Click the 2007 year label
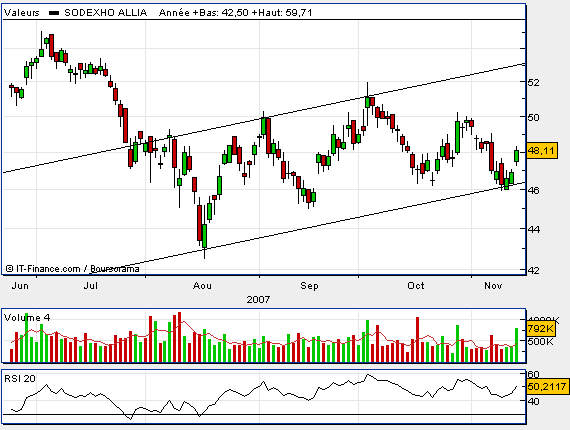 (x=258, y=300)
